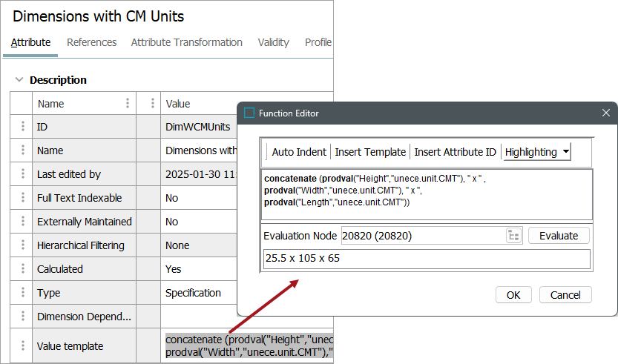Click the row menu dots beside Calculated
This screenshot has height=364, width=618.
[22, 269]
